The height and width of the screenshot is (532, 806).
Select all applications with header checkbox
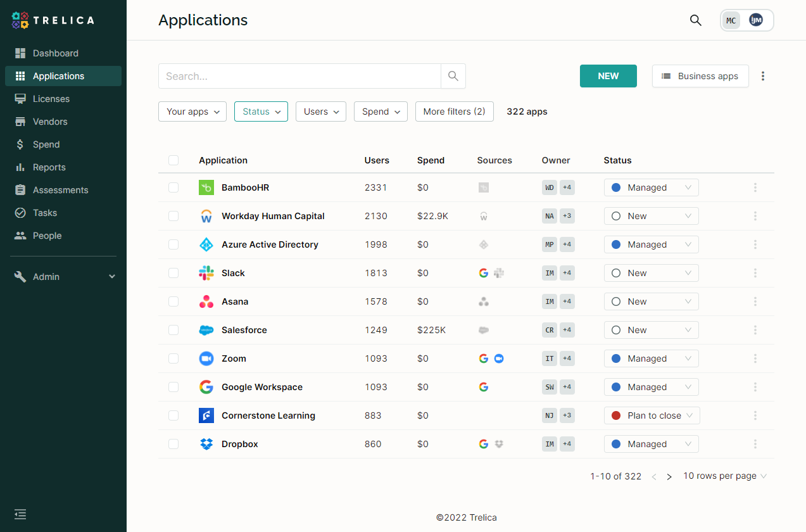(173, 160)
